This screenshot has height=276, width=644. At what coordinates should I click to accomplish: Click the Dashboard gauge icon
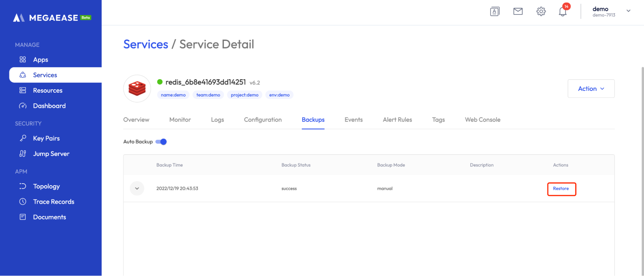click(23, 106)
